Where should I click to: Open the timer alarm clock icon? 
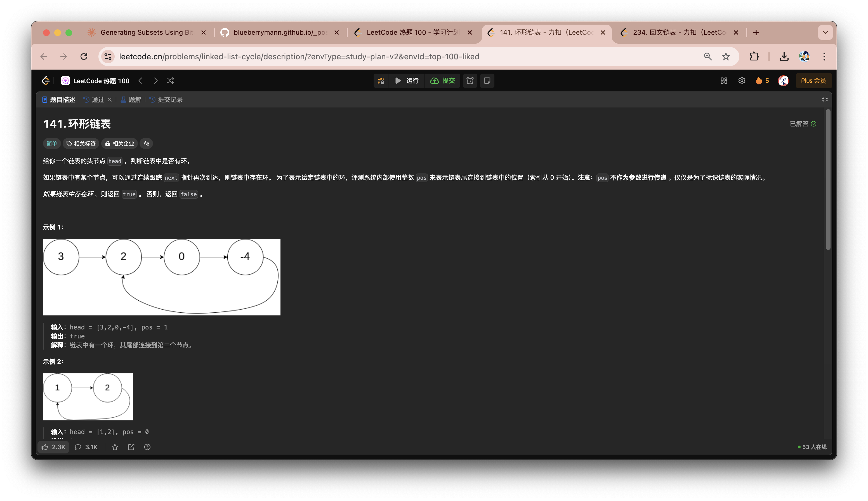pos(470,81)
